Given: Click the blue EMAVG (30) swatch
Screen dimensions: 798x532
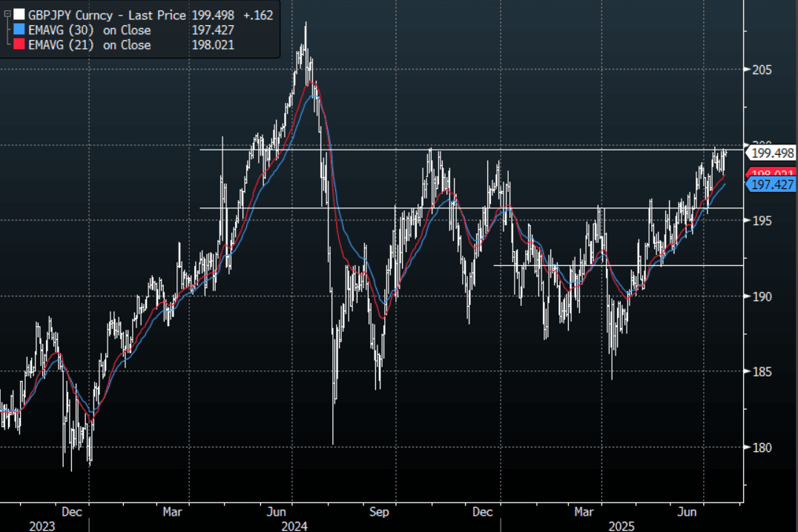Looking at the screenshot, I should tap(19, 30).
